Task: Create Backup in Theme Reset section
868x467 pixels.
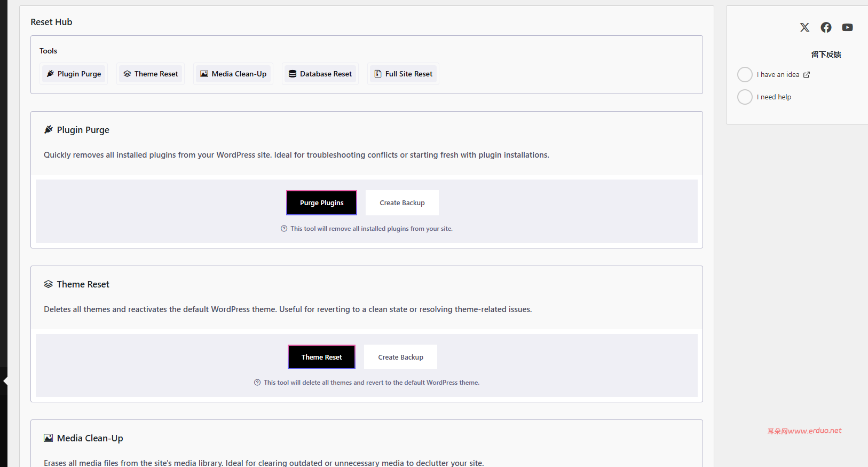Action: 400,357
